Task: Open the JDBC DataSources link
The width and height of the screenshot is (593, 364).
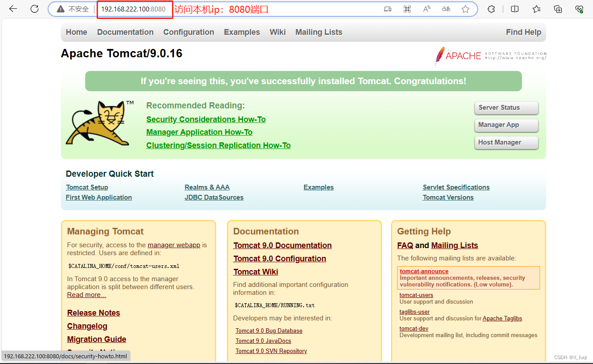Action: (x=214, y=197)
